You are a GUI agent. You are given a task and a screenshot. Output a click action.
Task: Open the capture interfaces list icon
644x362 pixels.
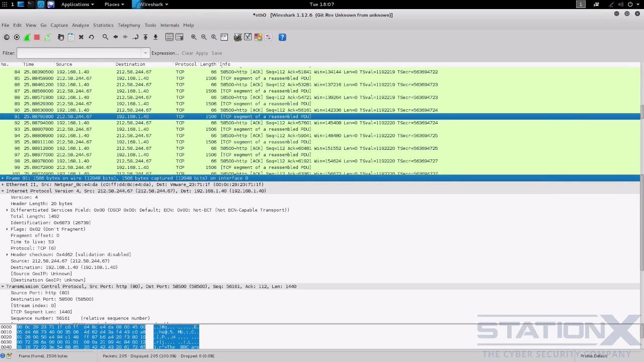click(x=7, y=37)
